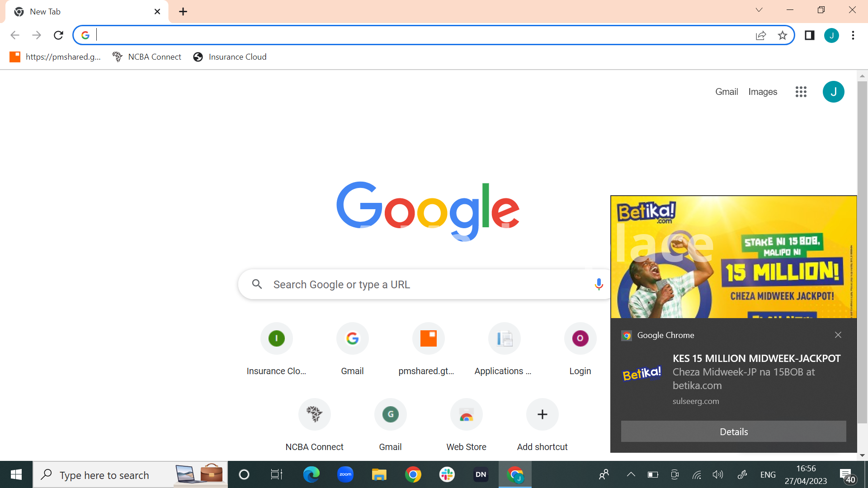Select the New Tab tab
868x488 pixels.
click(x=87, y=12)
